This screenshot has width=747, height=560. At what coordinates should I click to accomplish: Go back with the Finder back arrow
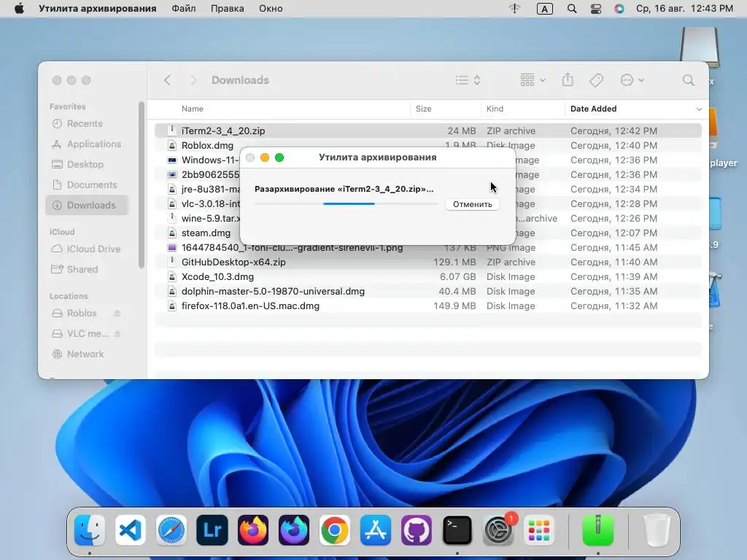pos(167,80)
